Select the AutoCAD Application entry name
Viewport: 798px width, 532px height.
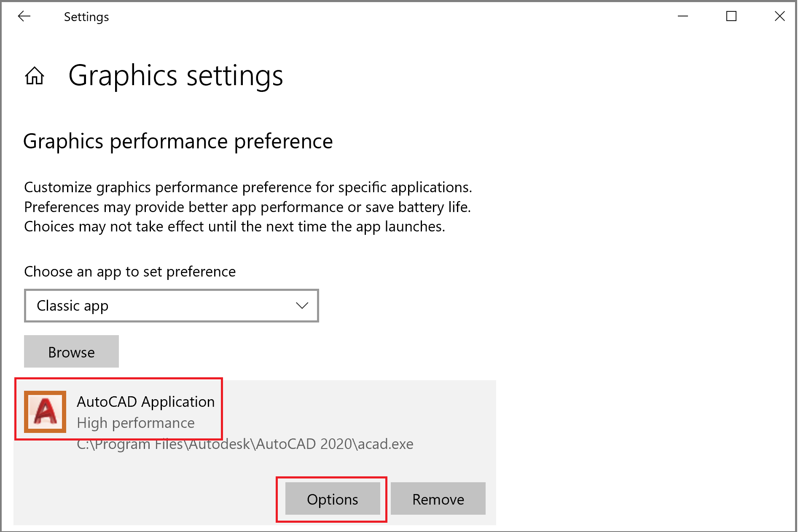(x=145, y=402)
